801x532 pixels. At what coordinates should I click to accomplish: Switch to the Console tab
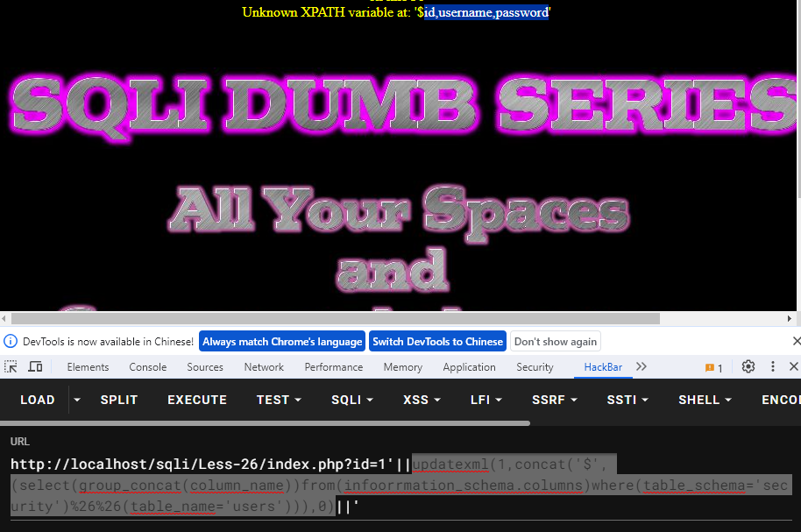pos(147,367)
